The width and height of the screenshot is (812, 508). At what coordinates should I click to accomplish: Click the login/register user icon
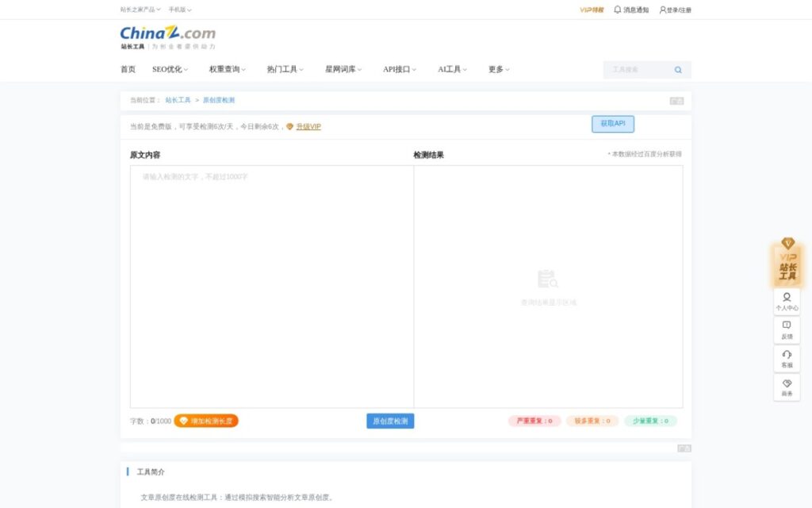pyautogui.click(x=662, y=10)
